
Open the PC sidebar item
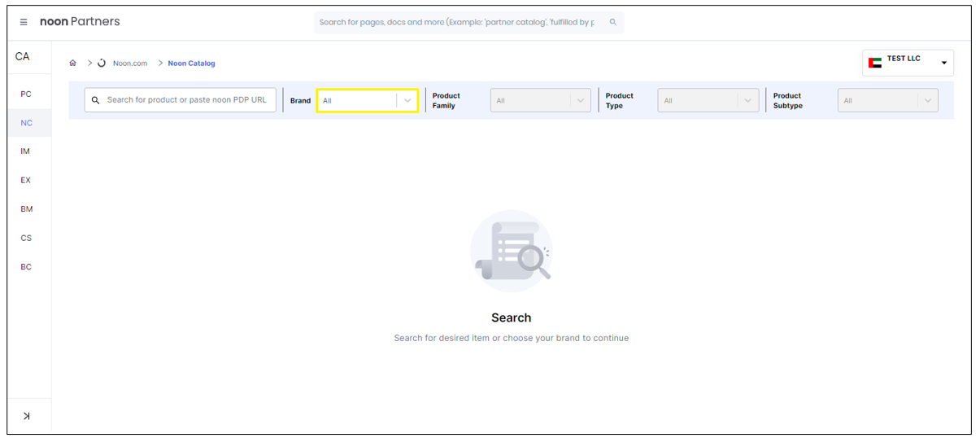coord(26,94)
